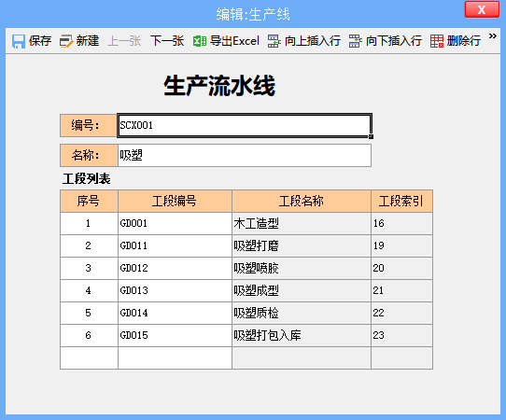Click the 新建 new record icon
506x420 pixels.
[66, 41]
